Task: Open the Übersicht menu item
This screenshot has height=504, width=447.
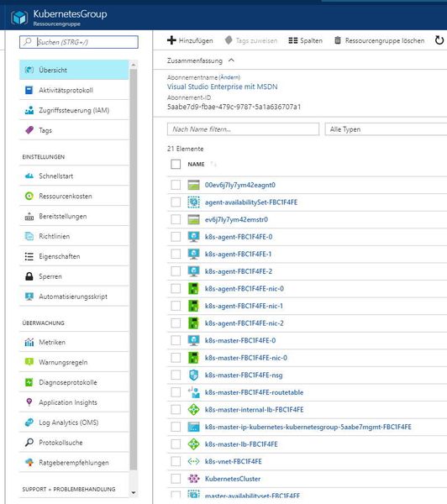Action: (74, 70)
